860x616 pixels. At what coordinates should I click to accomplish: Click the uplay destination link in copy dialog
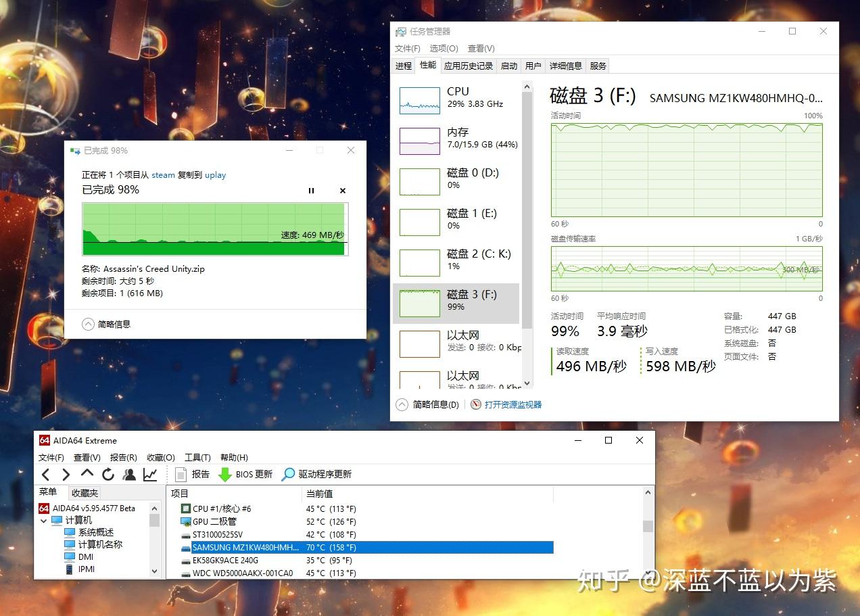(215, 174)
